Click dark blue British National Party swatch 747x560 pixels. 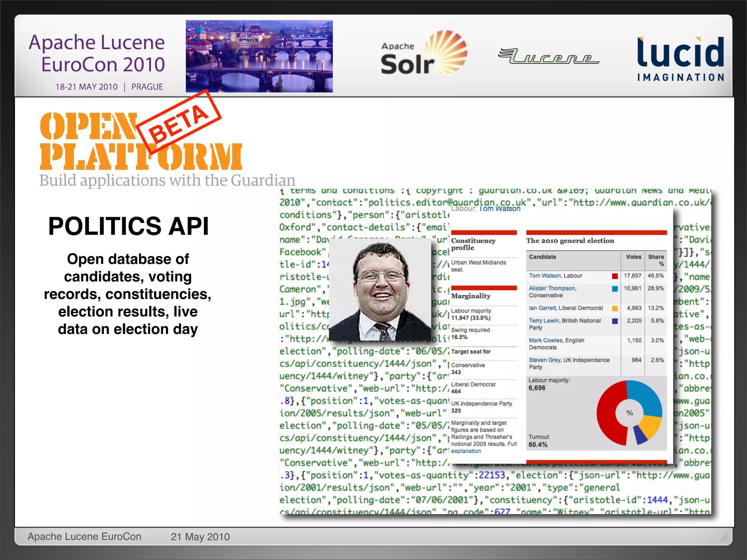615,321
